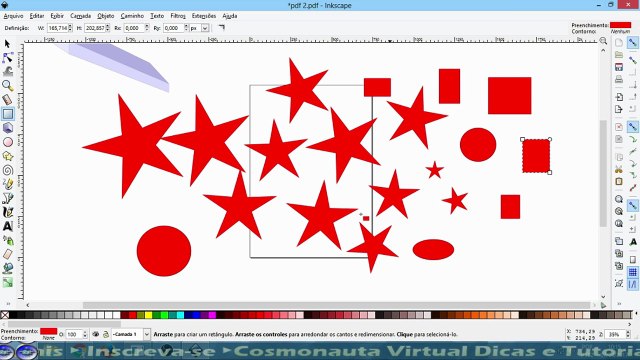
Task: Open the Caminho menu
Action: coord(132,16)
